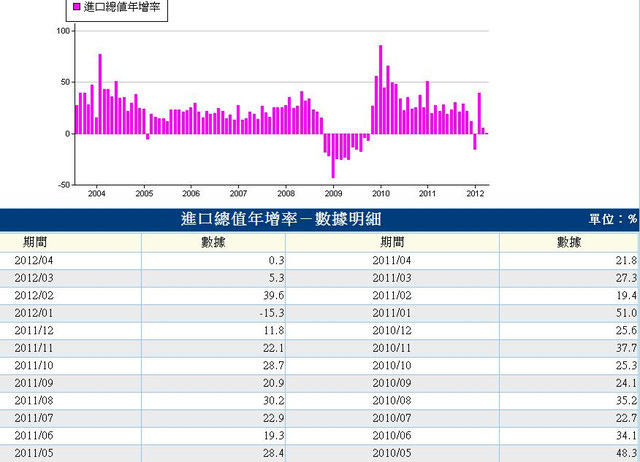The image size is (640, 462).
Task: Select the value 19.3 for 2011/06
Action: coord(213,436)
